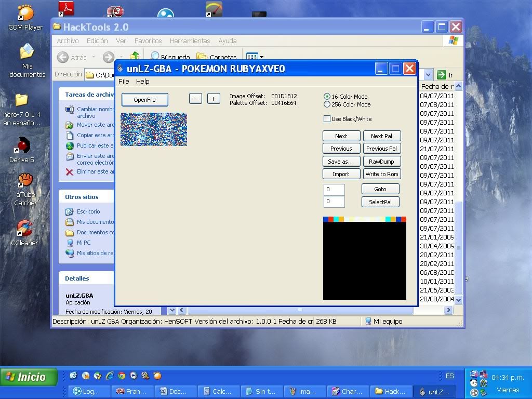This screenshot has width=532, height=399.
Task: Click the HackTools vertical scrollbar down arrow
Action: point(458,300)
